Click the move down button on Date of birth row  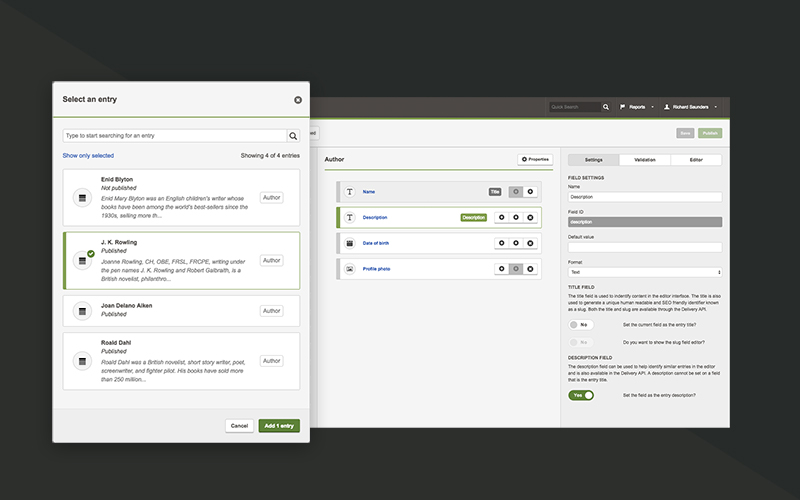(516, 243)
